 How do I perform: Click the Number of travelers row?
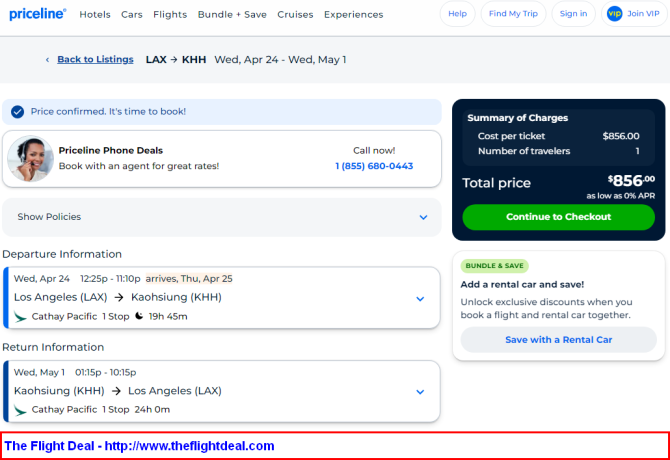point(558,151)
